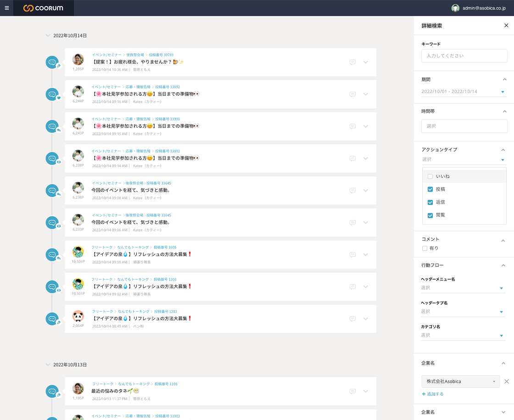The image size is (514, 420).
Task: Click the キーワード input field
Action: pyautogui.click(x=464, y=56)
